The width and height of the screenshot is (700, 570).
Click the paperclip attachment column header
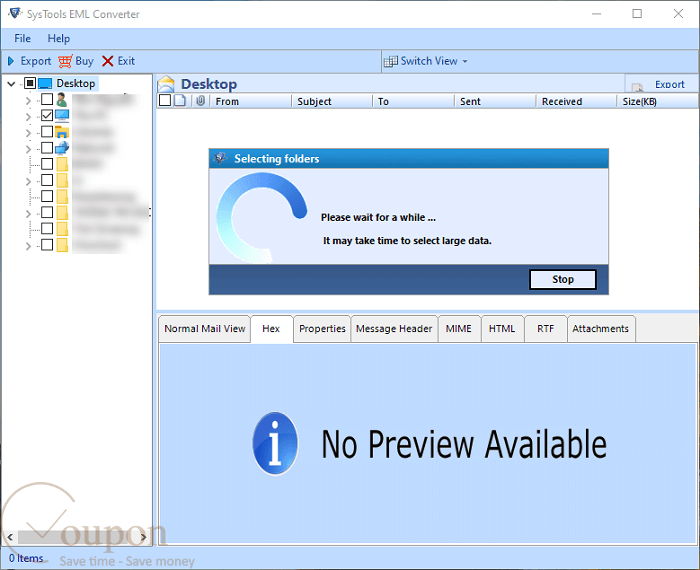200,101
